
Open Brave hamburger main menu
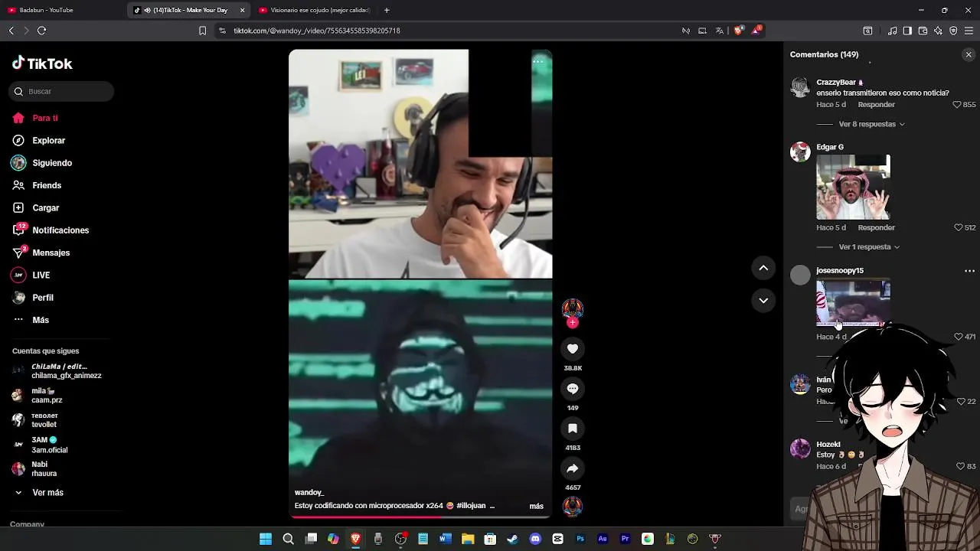[x=969, y=31]
